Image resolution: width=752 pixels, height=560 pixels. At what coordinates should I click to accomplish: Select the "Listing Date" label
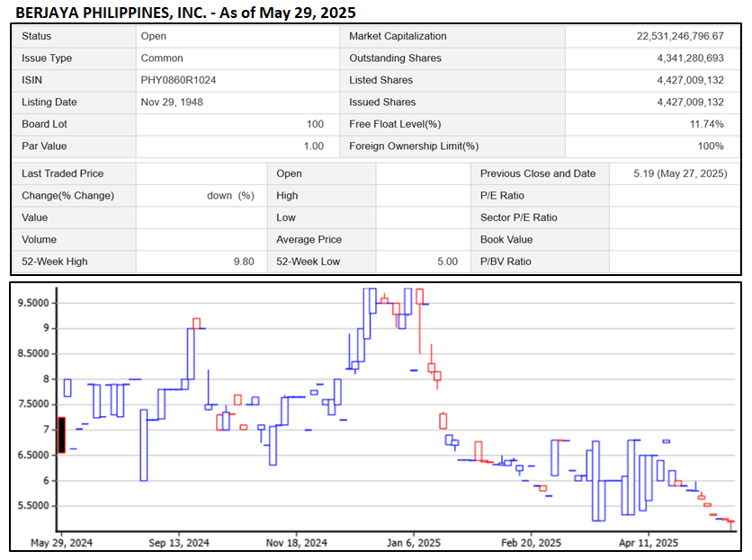point(49,102)
